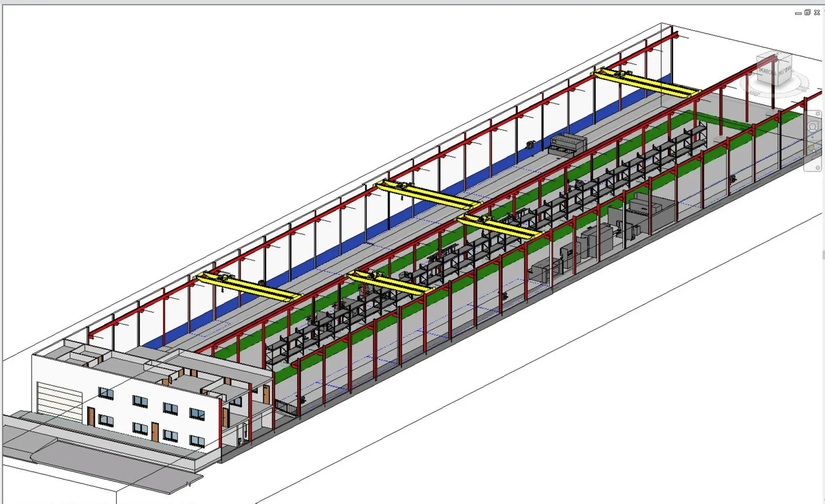Minimize the 3D view window
Screen dimensions: 825x504
798,13
